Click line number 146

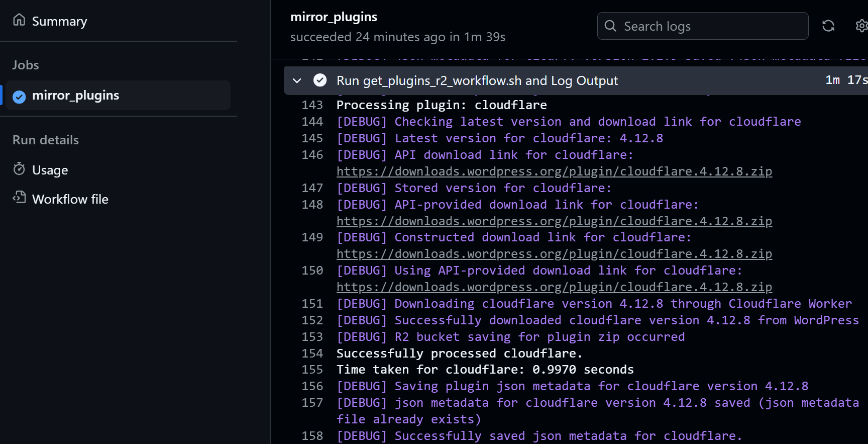(x=312, y=155)
